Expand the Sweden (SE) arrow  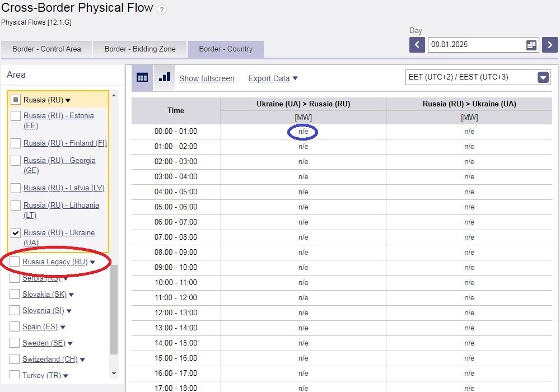coord(70,343)
